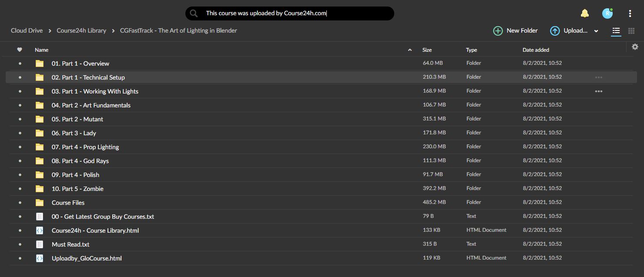Select Course24h - Course Library.html name

click(95, 230)
